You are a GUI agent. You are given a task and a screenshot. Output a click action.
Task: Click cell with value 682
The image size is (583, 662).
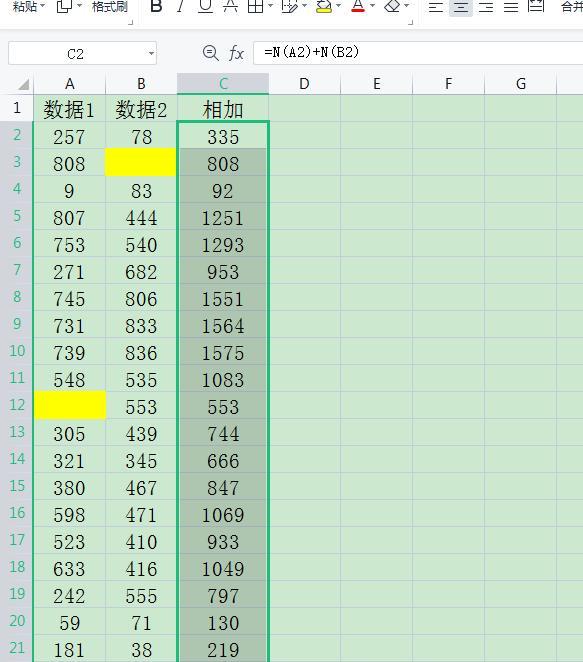141,271
